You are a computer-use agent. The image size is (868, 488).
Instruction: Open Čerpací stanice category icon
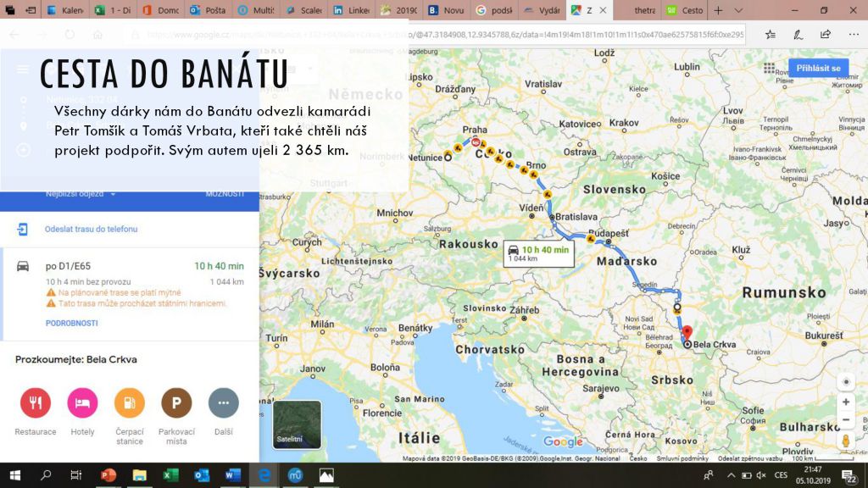[x=130, y=402]
